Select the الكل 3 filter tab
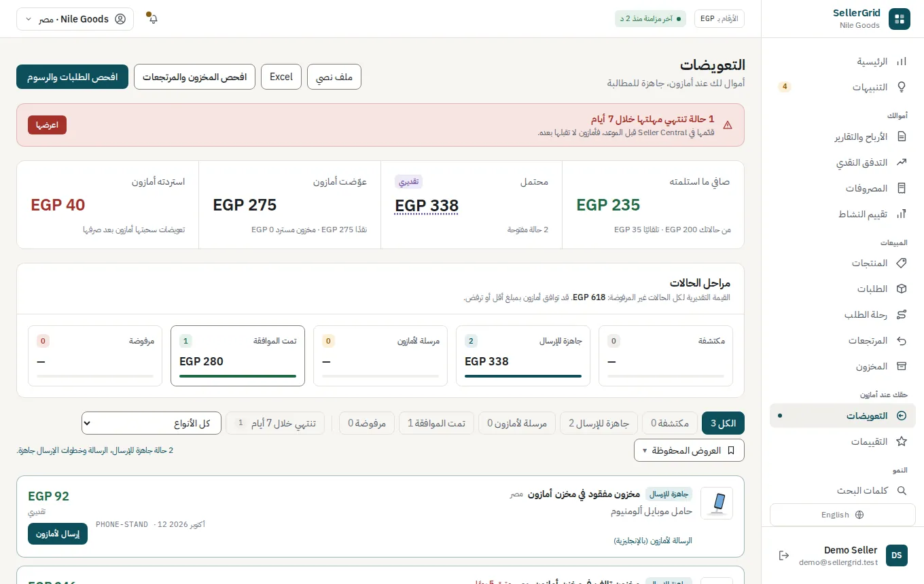 723,423
